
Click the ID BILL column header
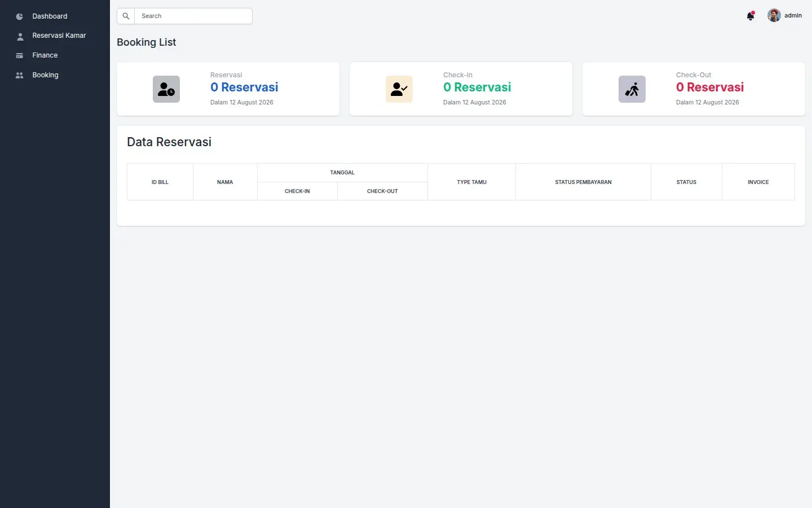160,182
